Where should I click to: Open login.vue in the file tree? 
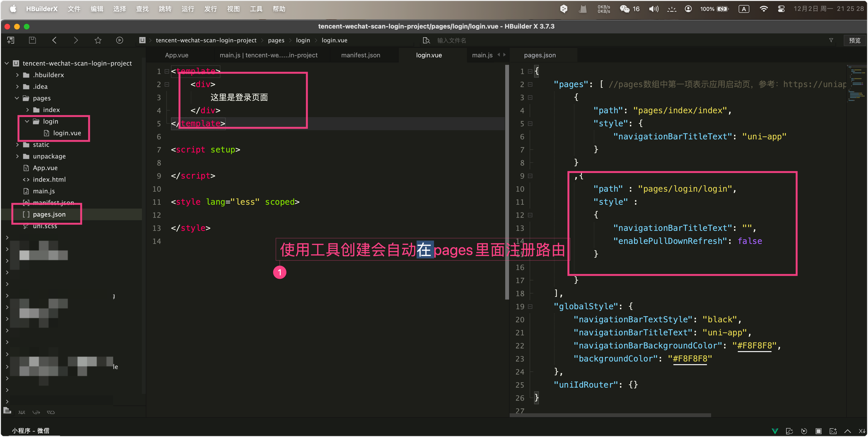click(x=67, y=133)
